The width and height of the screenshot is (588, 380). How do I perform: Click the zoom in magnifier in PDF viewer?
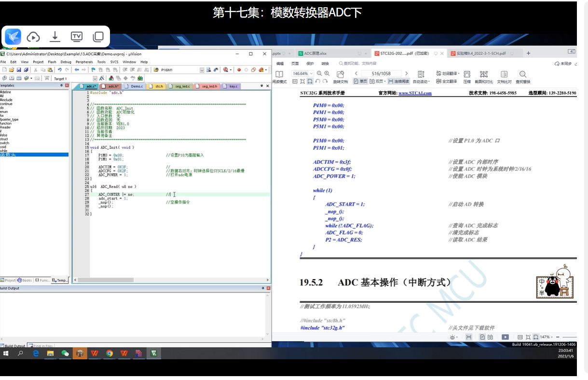click(x=327, y=73)
